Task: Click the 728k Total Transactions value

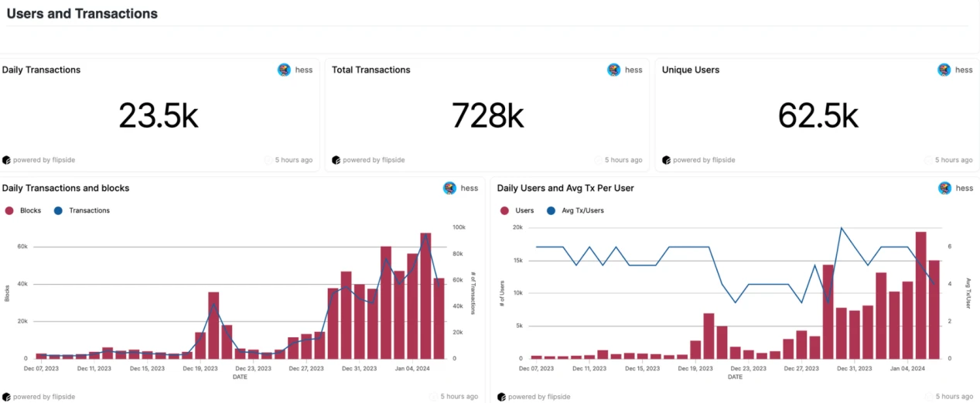Action: pyautogui.click(x=487, y=116)
